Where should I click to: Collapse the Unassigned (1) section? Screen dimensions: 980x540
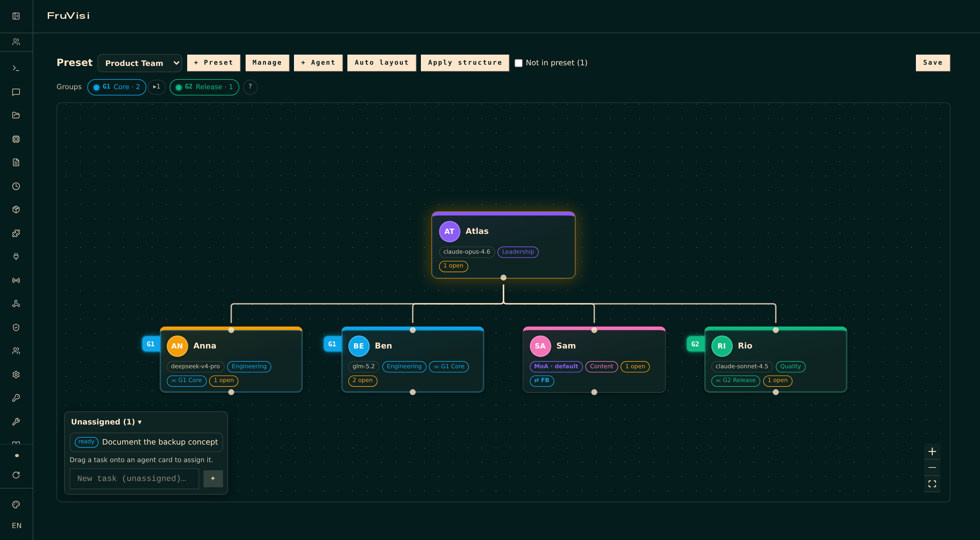coord(106,422)
